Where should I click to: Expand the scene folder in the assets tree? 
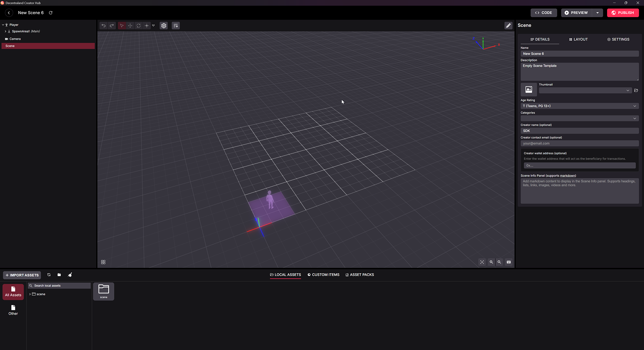pos(30,294)
